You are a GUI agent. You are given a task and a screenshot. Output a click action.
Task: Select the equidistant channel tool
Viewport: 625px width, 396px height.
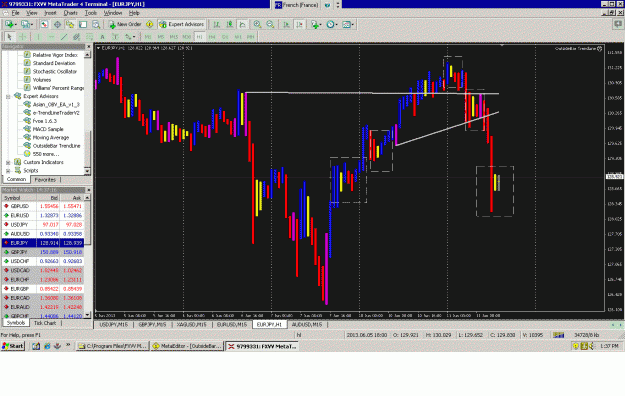pyautogui.click(x=77, y=37)
